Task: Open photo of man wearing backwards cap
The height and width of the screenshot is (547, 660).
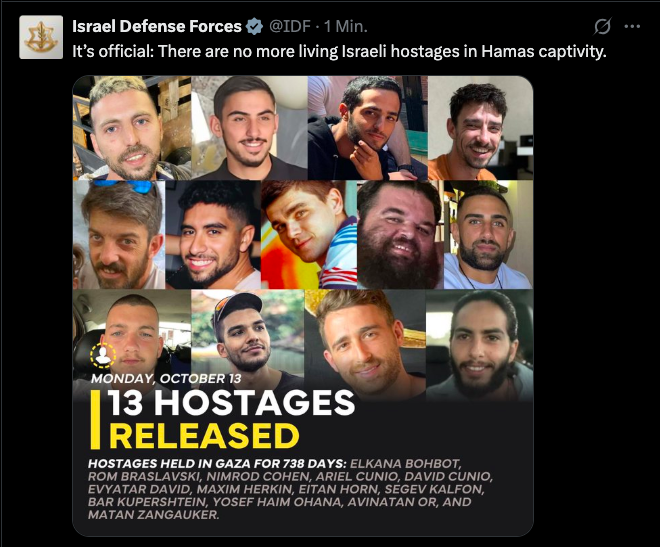Action: coord(248,332)
